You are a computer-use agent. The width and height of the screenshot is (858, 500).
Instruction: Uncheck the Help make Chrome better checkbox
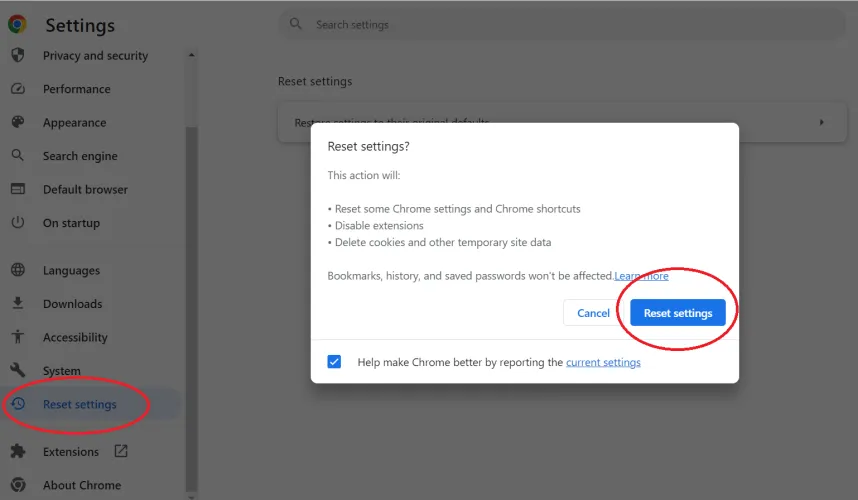[334, 362]
